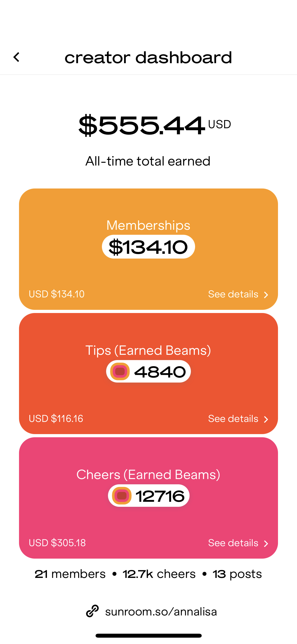Viewport: 297px width, 644px height.
Task: Select the $134.10 memberships amount pill
Action: pos(148,247)
